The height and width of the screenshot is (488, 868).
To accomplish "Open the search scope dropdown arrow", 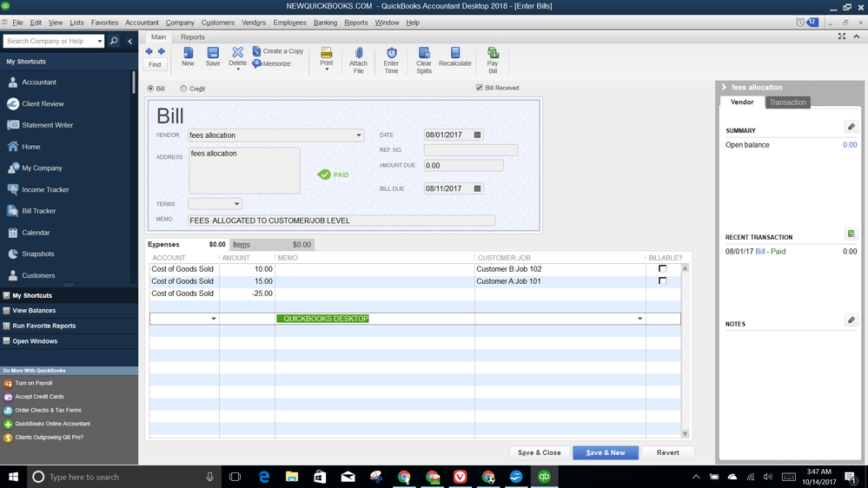I will tap(100, 41).
